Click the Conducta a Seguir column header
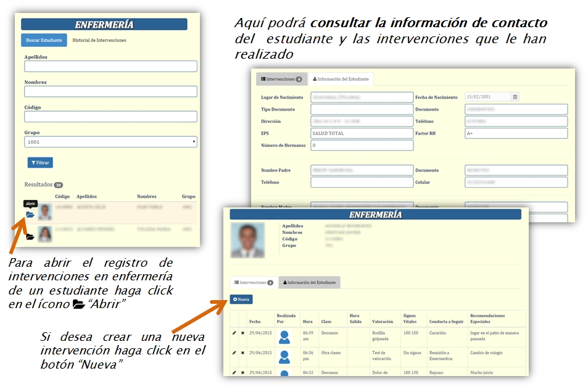 pos(446,322)
